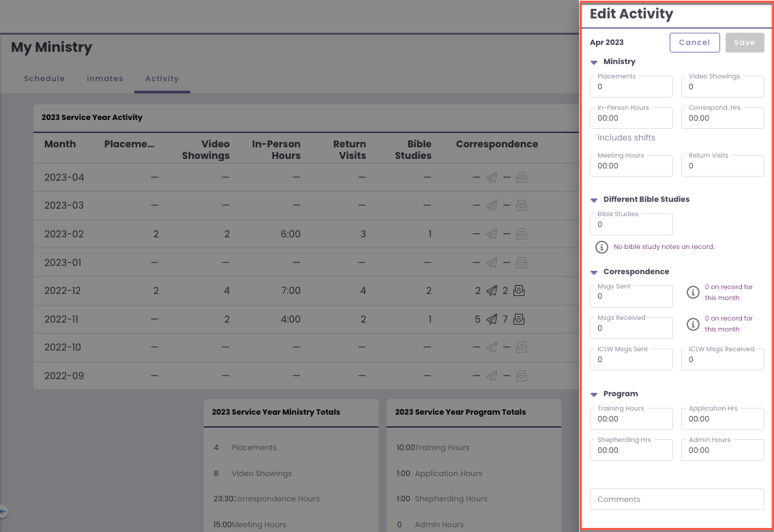Click received-messages icon in 2022-11 row
The width and height of the screenshot is (774, 532).
coord(519,319)
